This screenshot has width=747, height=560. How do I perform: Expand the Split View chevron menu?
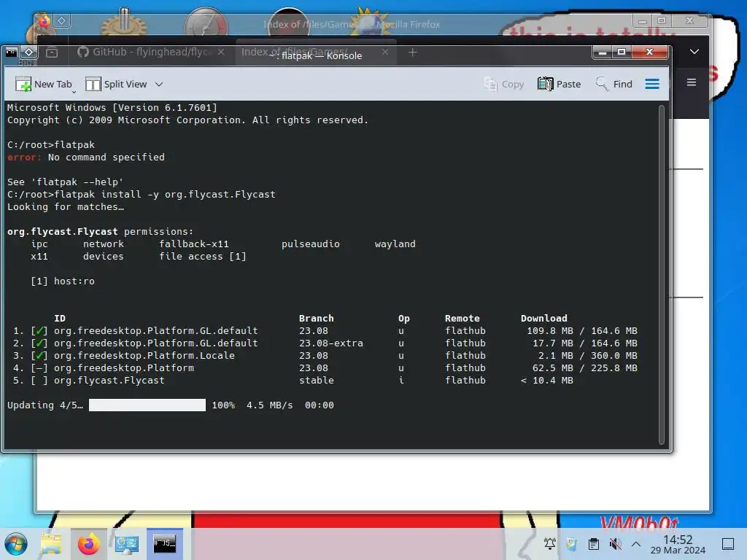159,85
